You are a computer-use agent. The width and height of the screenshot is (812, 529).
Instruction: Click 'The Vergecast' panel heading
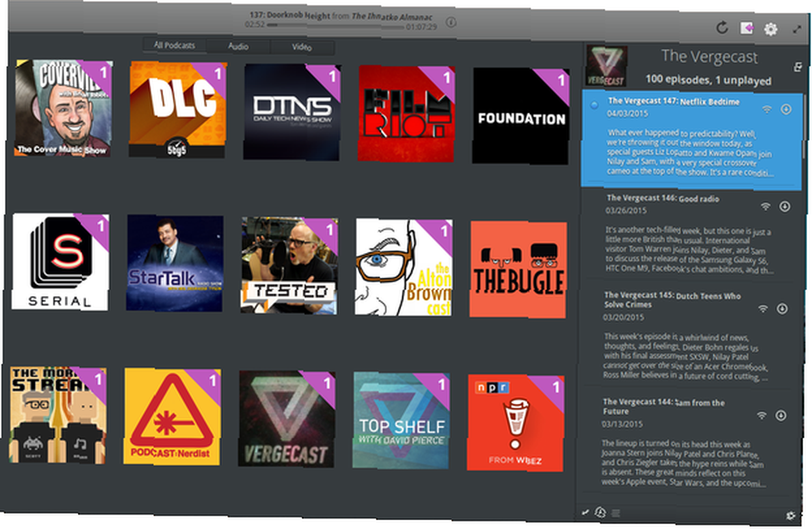coord(709,57)
